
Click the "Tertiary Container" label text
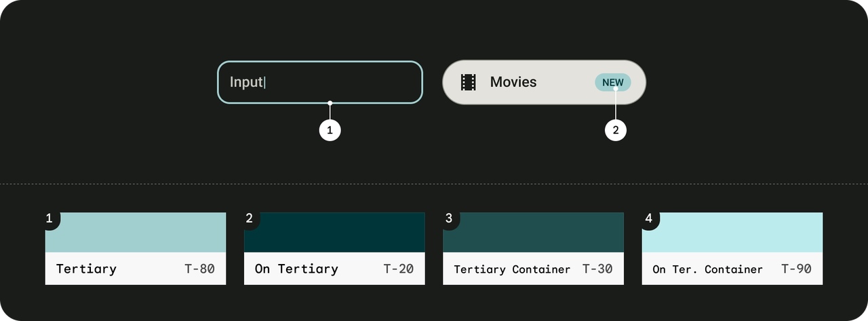[x=512, y=269]
